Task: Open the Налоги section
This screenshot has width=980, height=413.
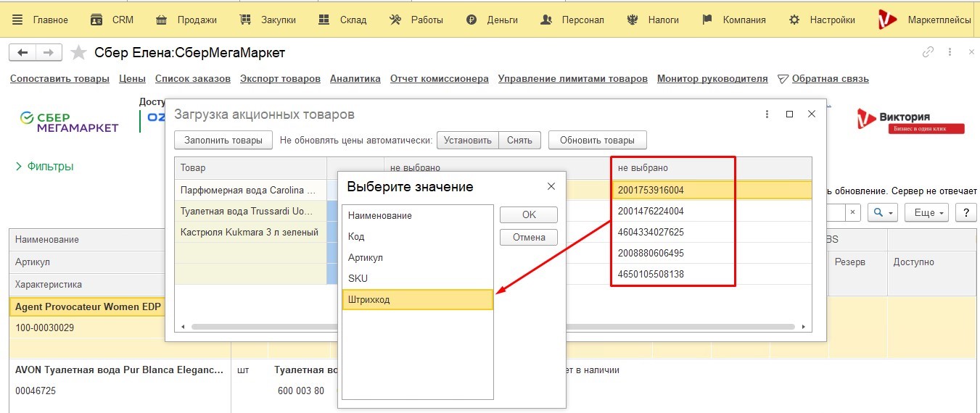Action: 653,20
